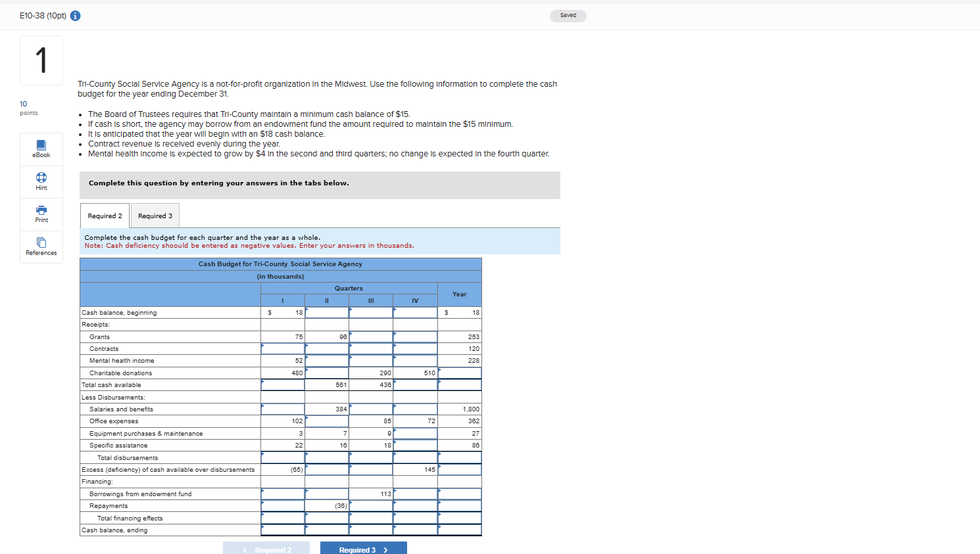Screen dimensions: 980x554
Task: Switch to the Required 3 tab
Action: point(155,216)
